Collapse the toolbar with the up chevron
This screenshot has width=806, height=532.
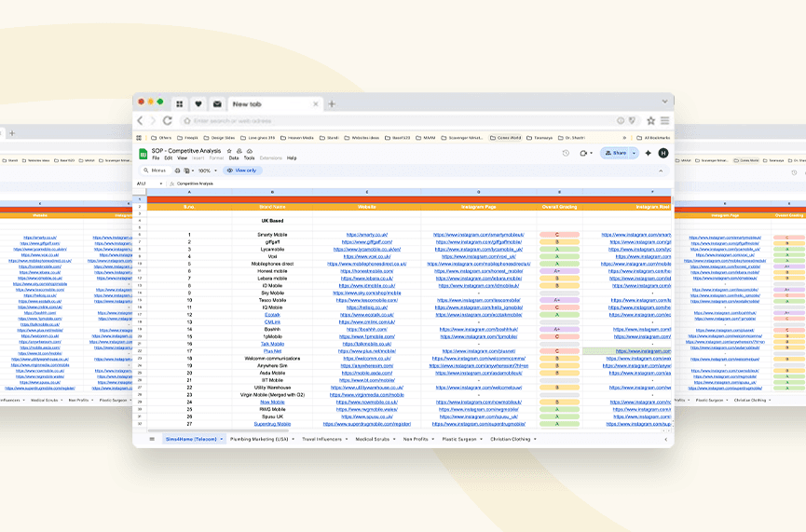(x=661, y=171)
